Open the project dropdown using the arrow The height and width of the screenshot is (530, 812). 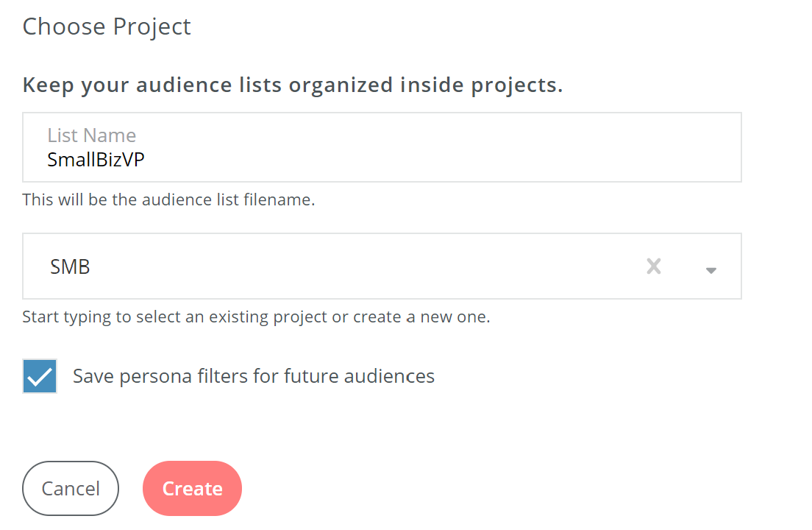pyautogui.click(x=710, y=270)
